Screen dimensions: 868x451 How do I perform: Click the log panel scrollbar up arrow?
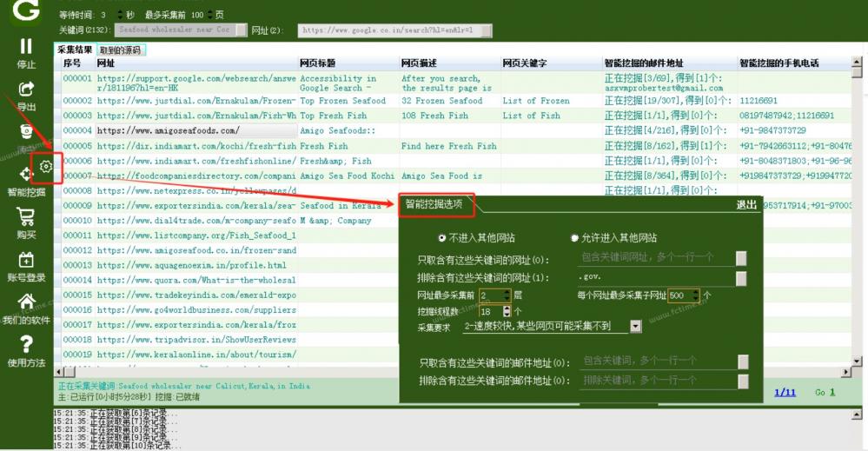pyautogui.click(x=857, y=414)
